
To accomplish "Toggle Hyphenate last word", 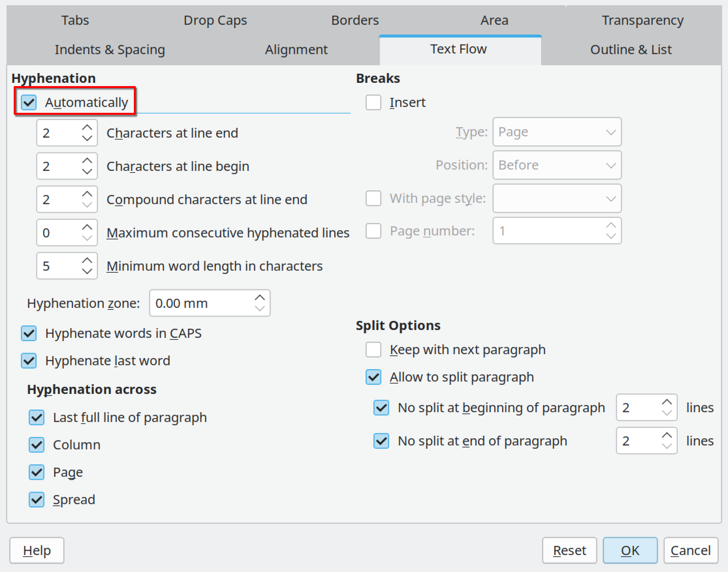I will click(x=28, y=361).
